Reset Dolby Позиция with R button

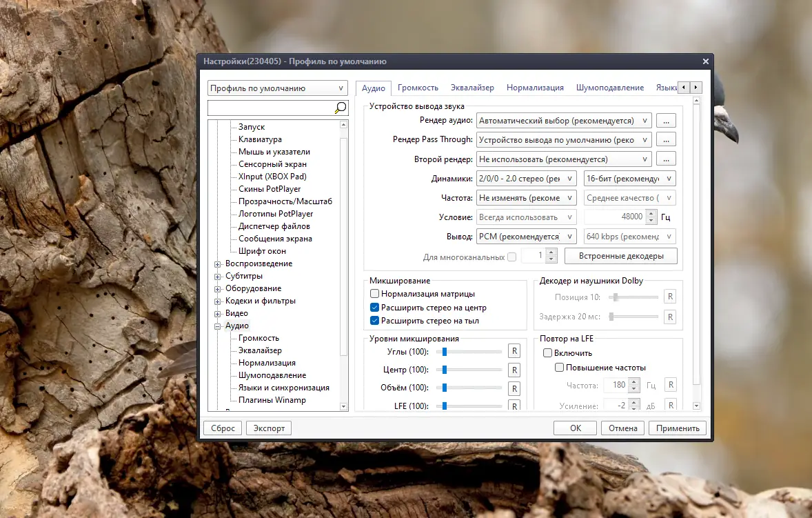click(x=669, y=297)
